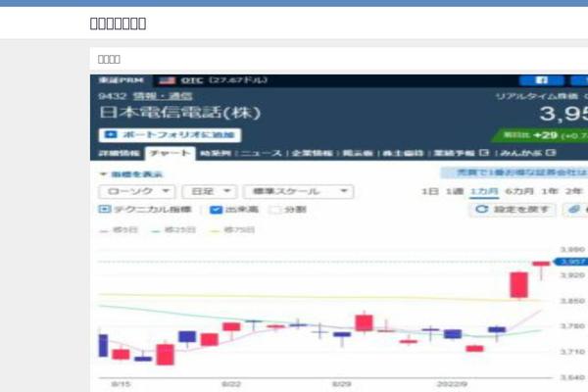Click the latest red candlestick on the chart
Image resolution: width=588 pixels, height=392 pixels.
541,264
